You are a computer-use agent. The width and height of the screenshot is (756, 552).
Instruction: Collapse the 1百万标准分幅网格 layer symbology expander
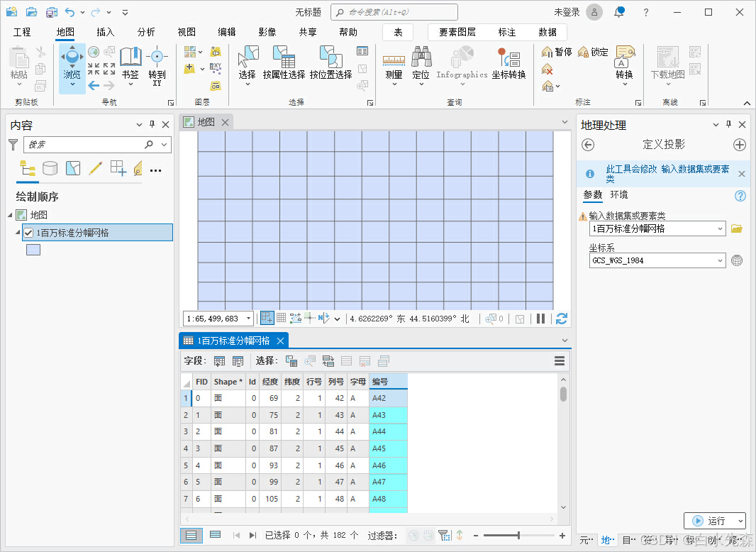tap(18, 233)
